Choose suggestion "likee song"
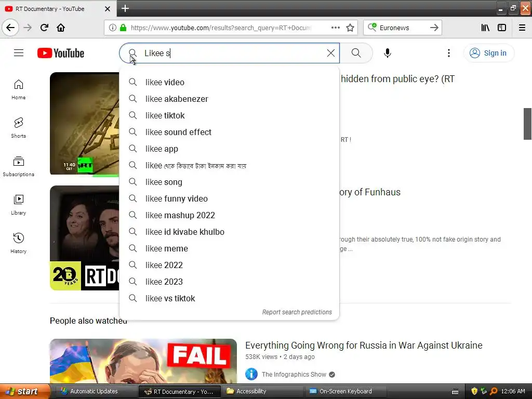 pos(229,182)
